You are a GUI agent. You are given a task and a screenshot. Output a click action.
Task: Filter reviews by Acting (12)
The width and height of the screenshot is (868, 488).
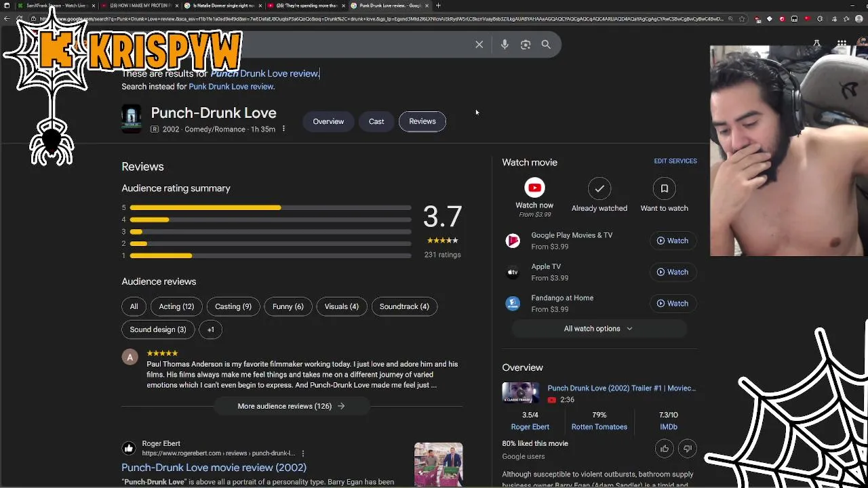point(176,306)
